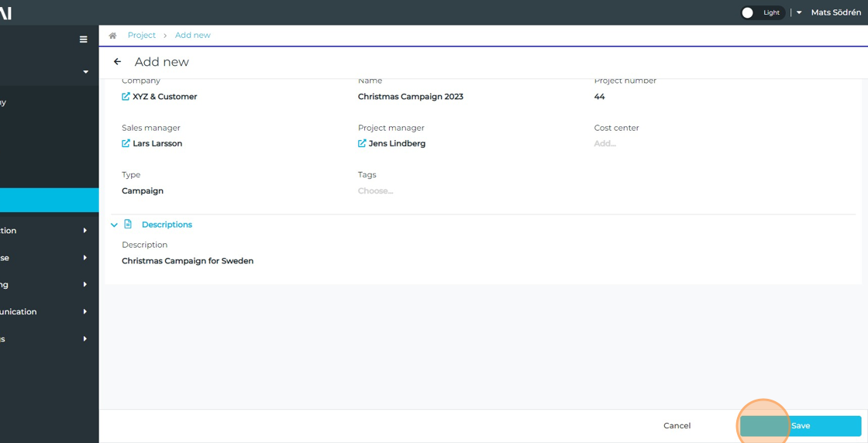
Task: Click the Christmas Campaign 2023 name field
Action: [x=411, y=97]
